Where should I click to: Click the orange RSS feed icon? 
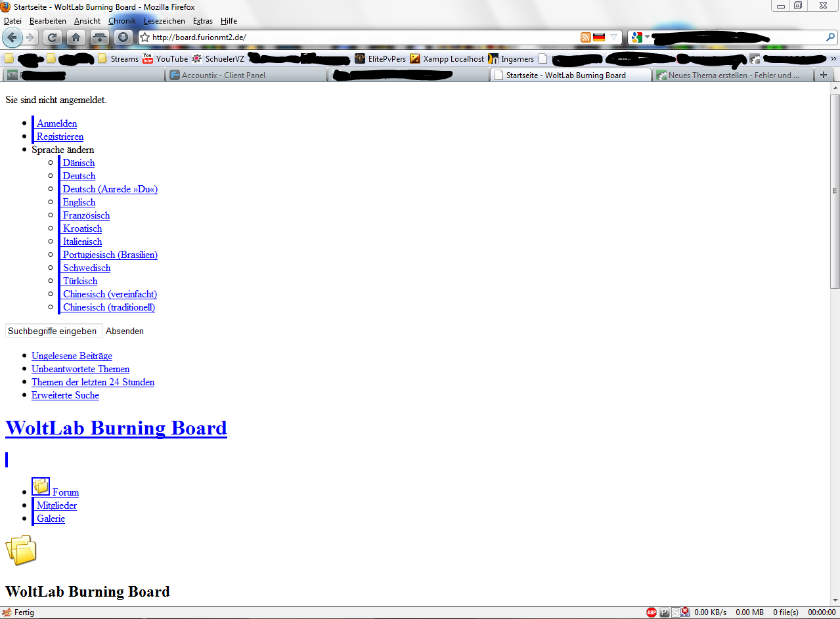pos(586,37)
